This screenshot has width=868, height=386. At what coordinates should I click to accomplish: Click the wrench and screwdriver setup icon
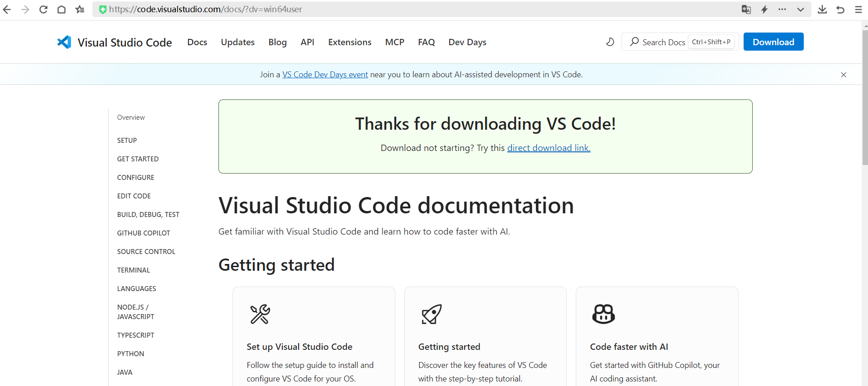[260, 314]
